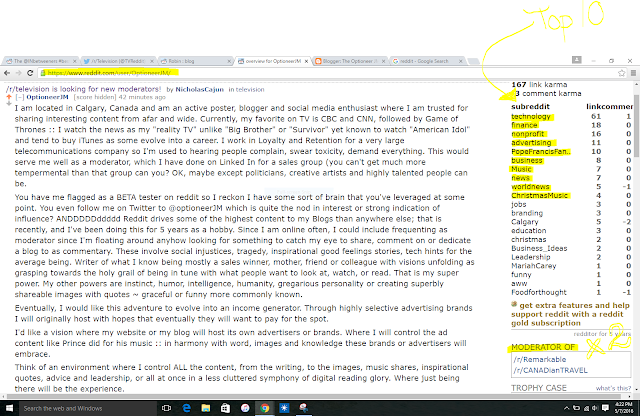Open the Windows Store taskbar icon

[x=225, y=408]
